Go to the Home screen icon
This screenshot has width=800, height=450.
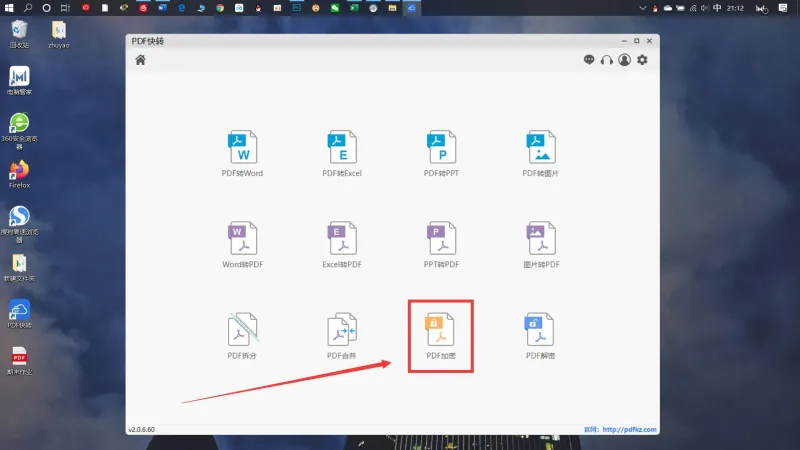click(140, 60)
